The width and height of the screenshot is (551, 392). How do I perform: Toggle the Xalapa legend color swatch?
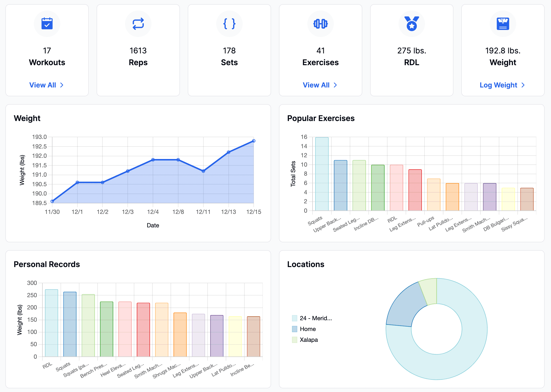click(x=295, y=340)
